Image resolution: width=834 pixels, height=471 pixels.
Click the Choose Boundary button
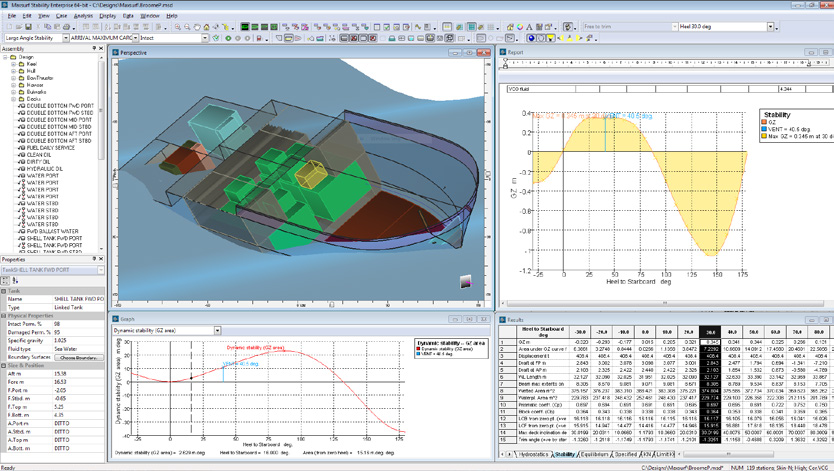tap(79, 358)
